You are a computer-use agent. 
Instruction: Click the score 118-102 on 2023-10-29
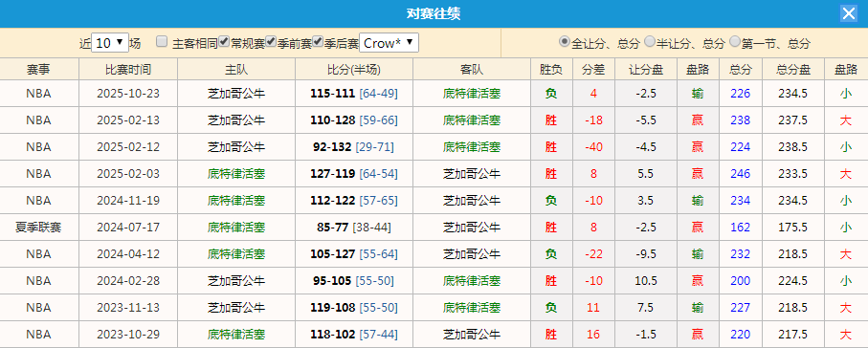(332, 335)
